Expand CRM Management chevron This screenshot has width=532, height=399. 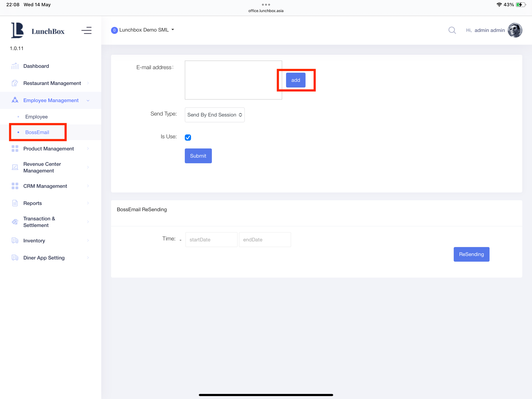pos(88,186)
